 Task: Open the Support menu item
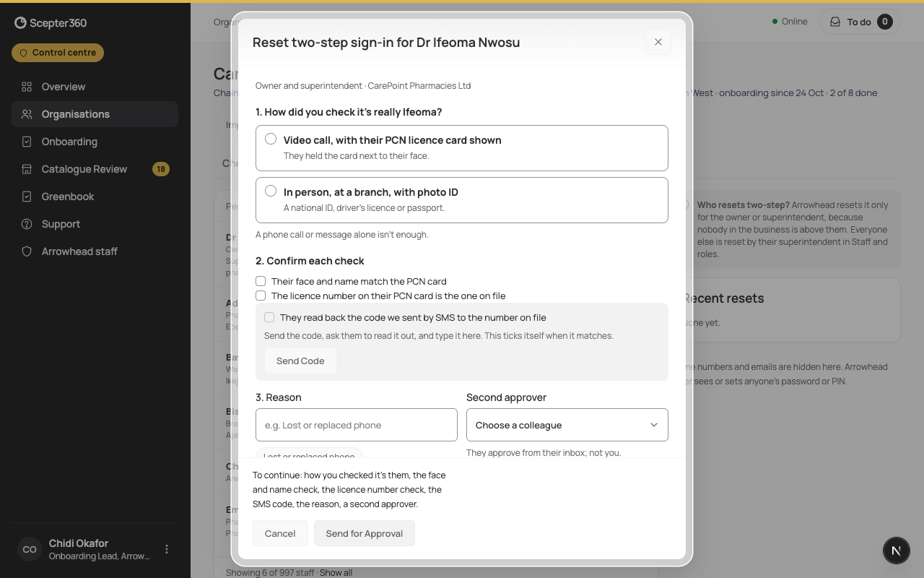pyautogui.click(x=95, y=224)
